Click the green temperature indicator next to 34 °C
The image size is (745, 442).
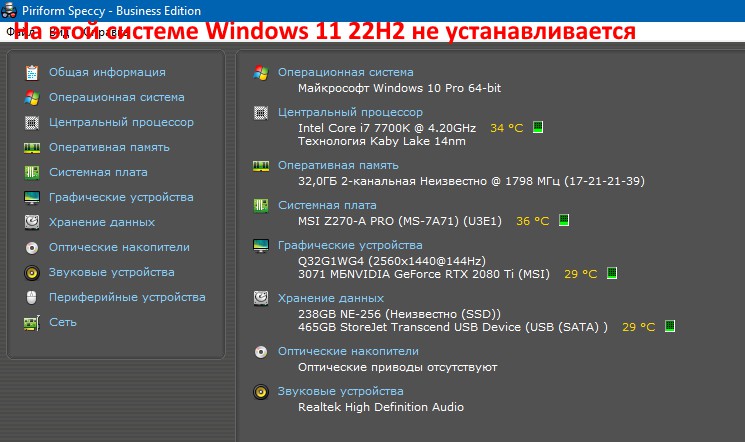tap(538, 128)
